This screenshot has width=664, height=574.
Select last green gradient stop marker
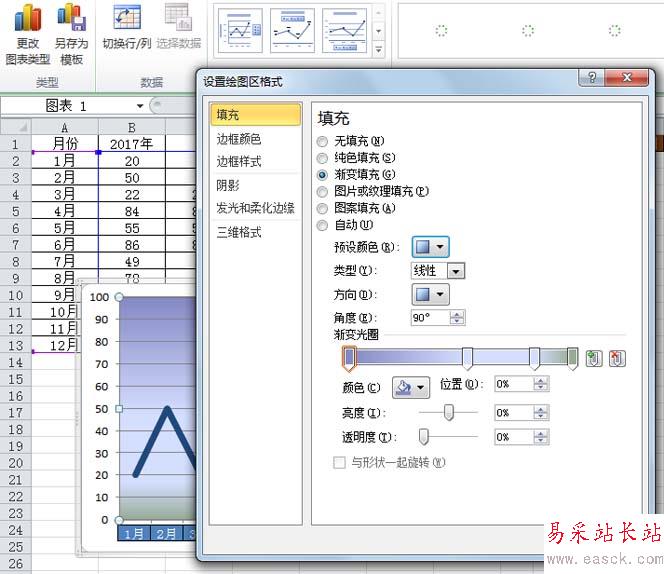pos(572,358)
